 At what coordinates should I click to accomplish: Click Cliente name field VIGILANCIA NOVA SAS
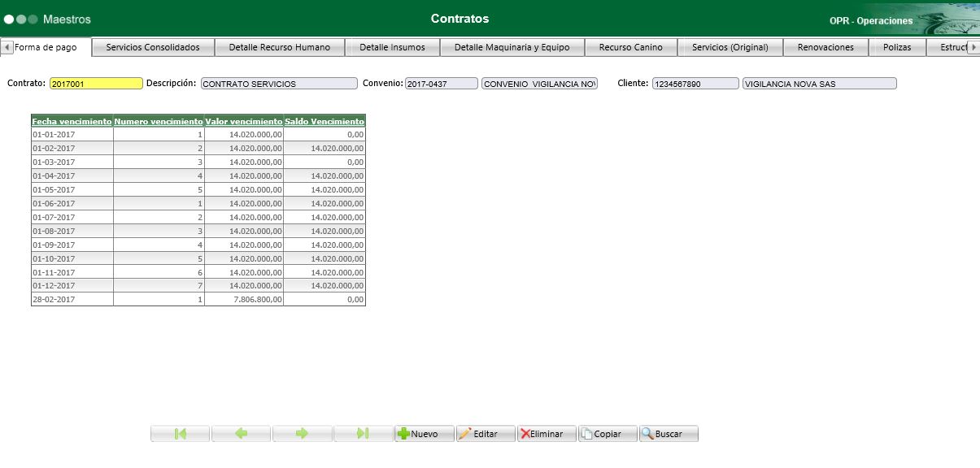click(820, 84)
